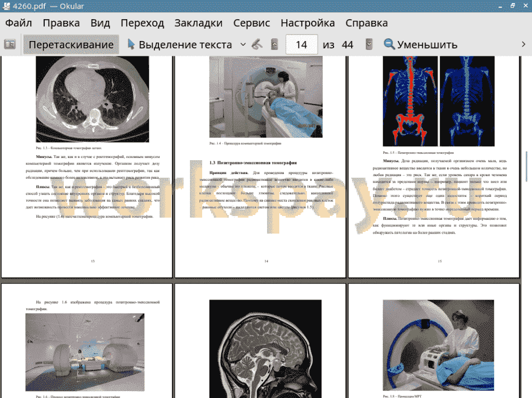Image resolution: width=532 pixels, height=398 pixels.
Task: Open the Переход menu
Action: [143, 23]
